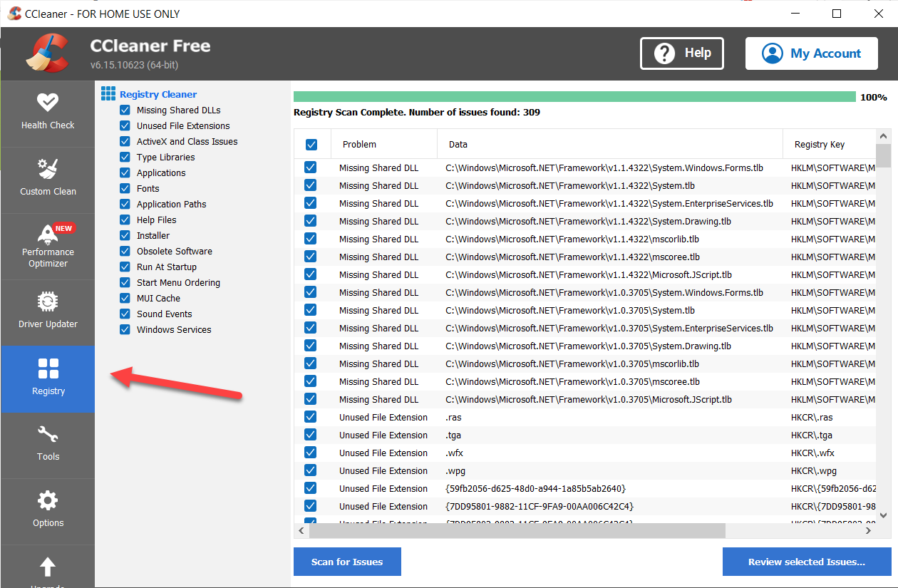Uncheck the .ras file extension row
This screenshot has height=588, width=898.
click(x=311, y=417)
